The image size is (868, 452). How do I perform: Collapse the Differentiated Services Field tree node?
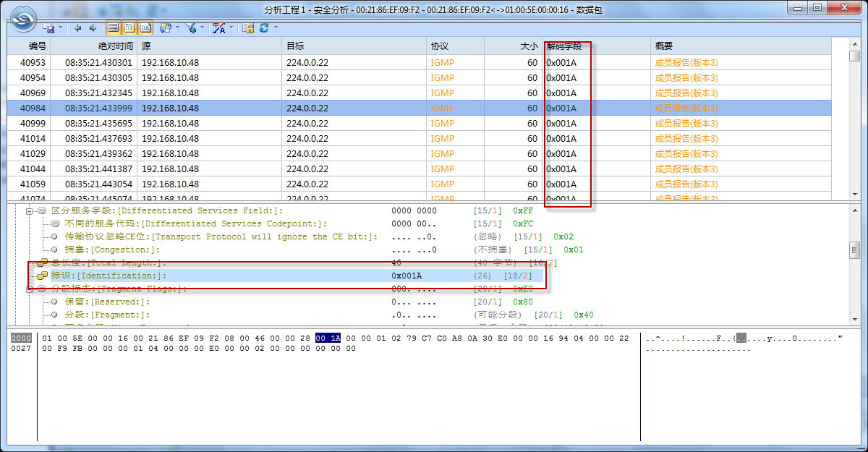[x=30, y=210]
